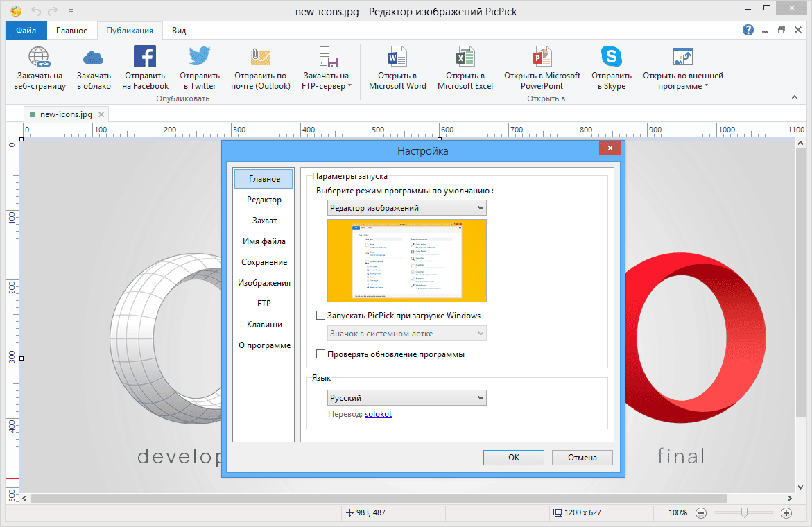Send the image by Outlook mail
Image resolution: width=812 pixels, height=527 pixels.
pos(261,56)
